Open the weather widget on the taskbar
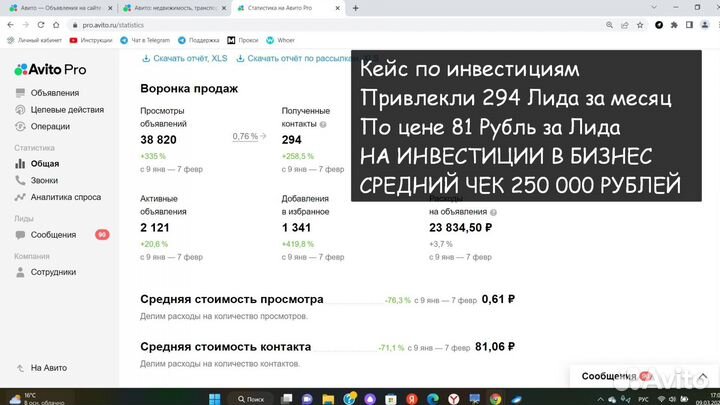The height and width of the screenshot is (405, 720). [37, 399]
